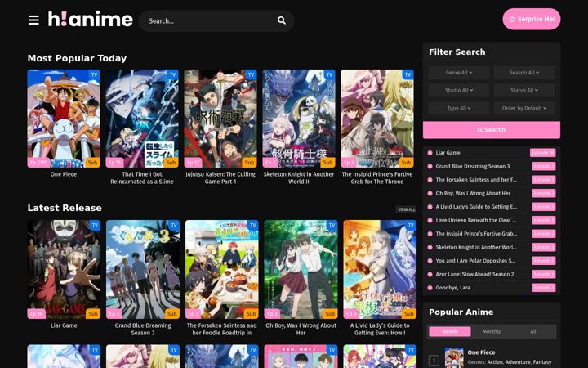This screenshot has height=368, width=588.
Task: Click One Piece title in Popular Anime ranking
Action: tap(481, 352)
